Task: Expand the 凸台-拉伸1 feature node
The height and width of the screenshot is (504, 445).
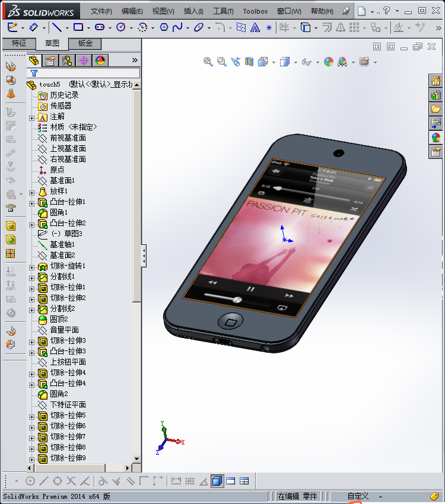Action: pyautogui.click(x=31, y=203)
